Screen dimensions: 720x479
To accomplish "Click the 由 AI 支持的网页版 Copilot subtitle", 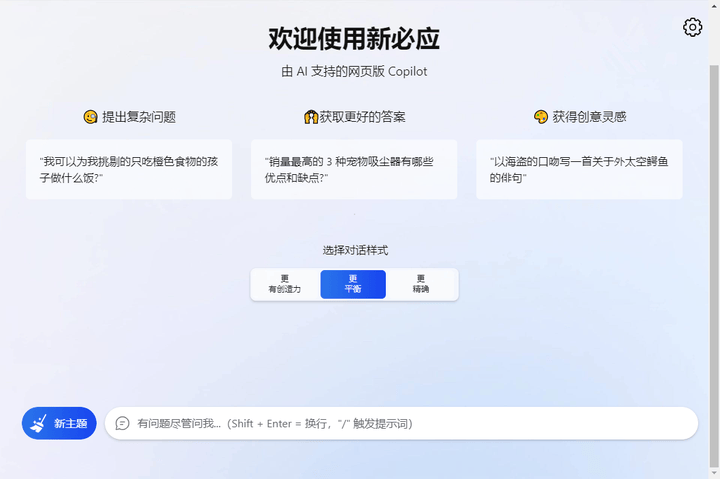I will point(354,72).
